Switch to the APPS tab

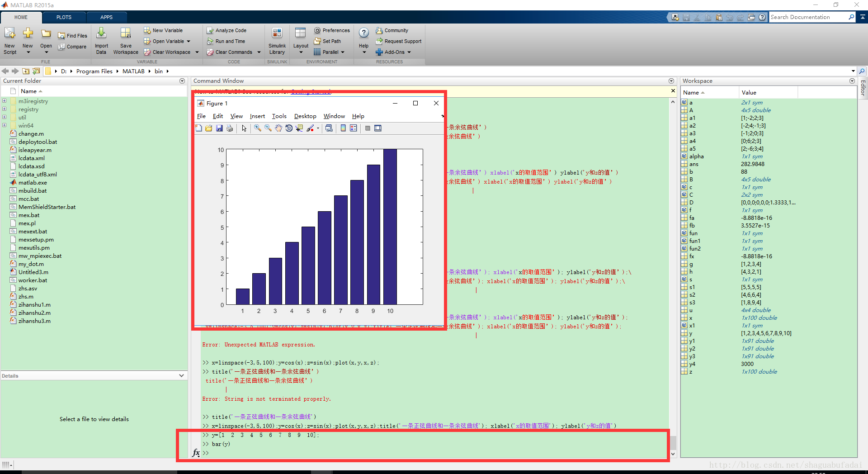coord(106,17)
